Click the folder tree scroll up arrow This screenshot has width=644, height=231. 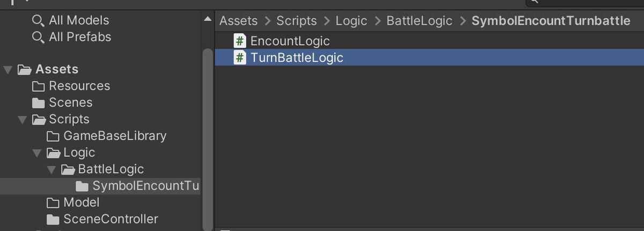pos(208,20)
